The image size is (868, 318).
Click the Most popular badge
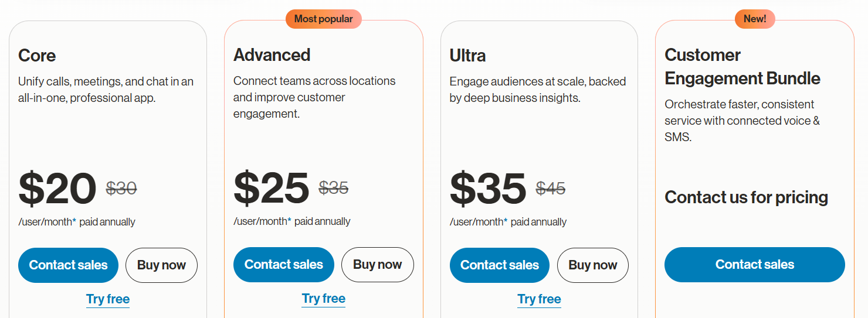(x=324, y=19)
